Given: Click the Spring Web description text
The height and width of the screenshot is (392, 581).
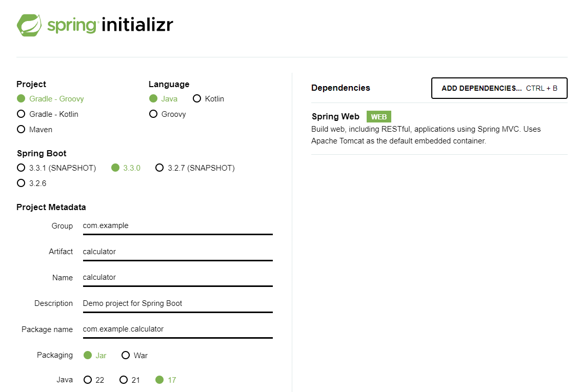Looking at the screenshot, I should (x=426, y=135).
